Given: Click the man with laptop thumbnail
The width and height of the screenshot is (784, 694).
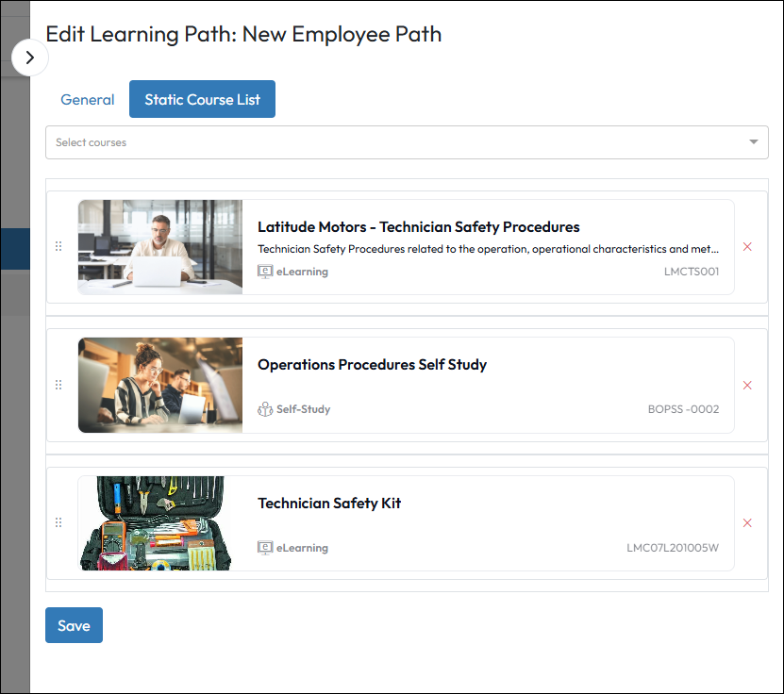Looking at the screenshot, I should pyautogui.click(x=160, y=247).
